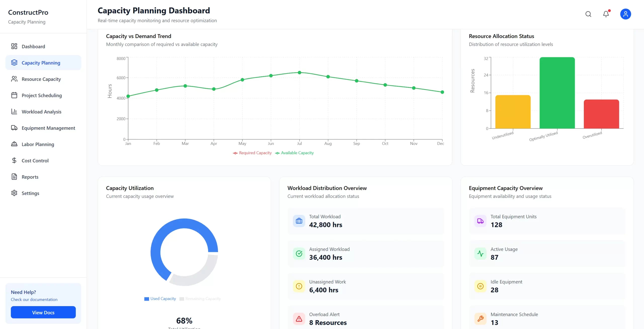Viewport: 644px width, 329px height.
Task: Click the Assigned Workload checkmark icon
Action: click(299, 253)
